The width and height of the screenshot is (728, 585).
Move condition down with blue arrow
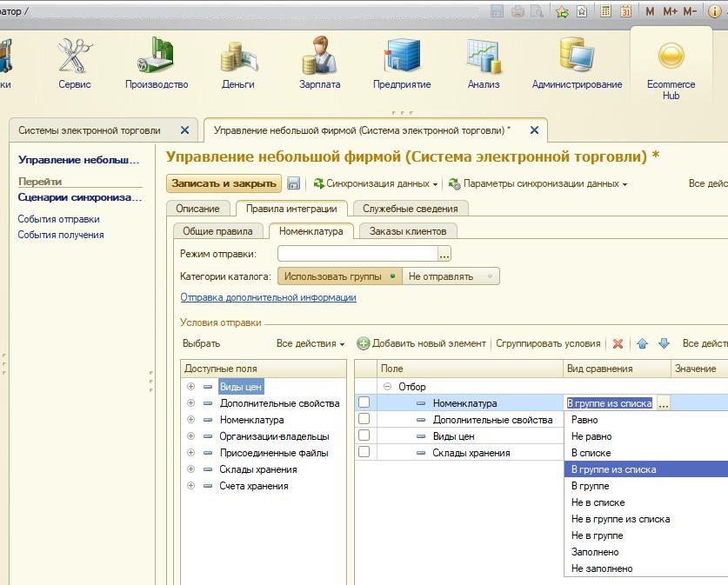[x=664, y=343]
